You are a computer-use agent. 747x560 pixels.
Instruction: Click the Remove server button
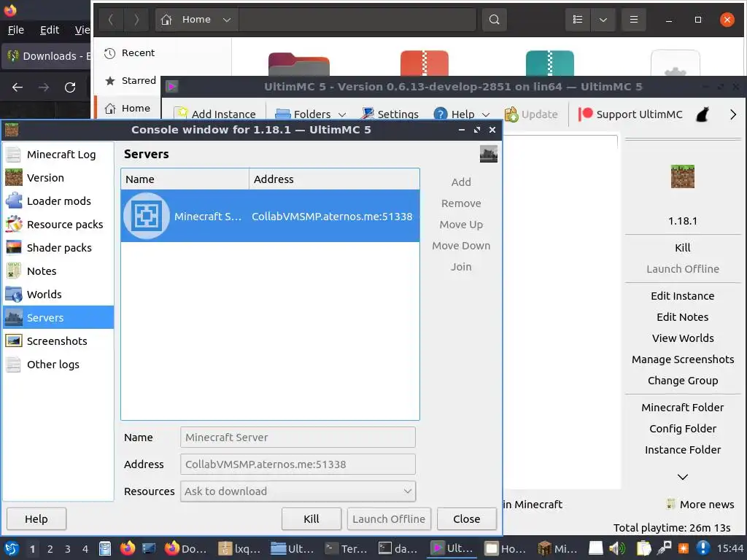pyautogui.click(x=461, y=203)
